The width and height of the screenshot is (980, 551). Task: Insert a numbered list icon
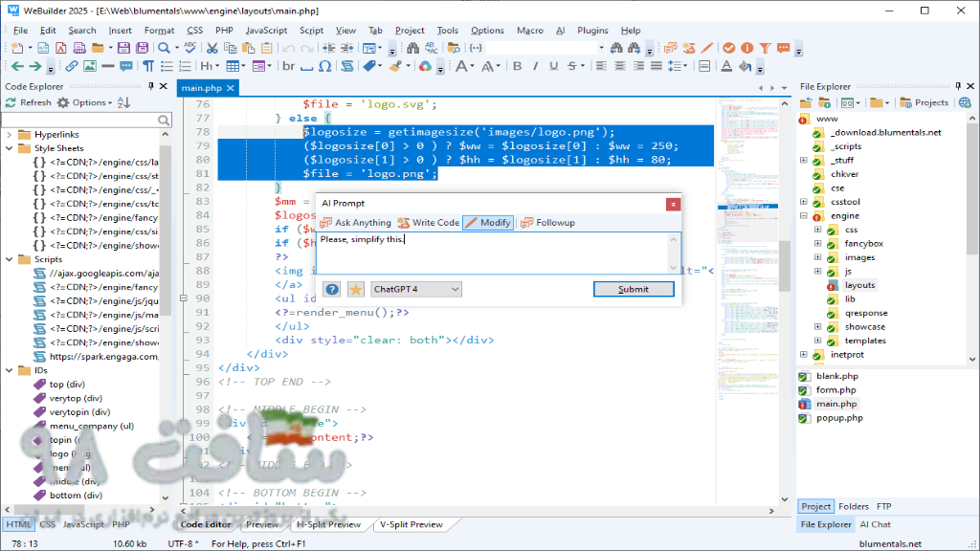[x=185, y=66]
